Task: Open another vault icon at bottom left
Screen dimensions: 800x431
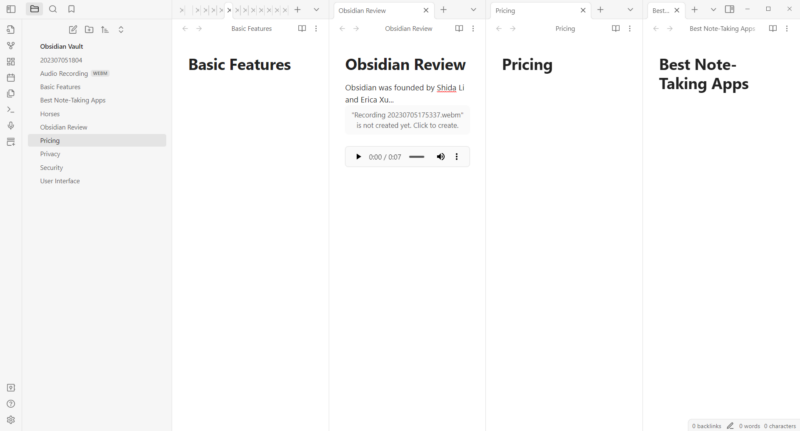Action: pos(11,388)
